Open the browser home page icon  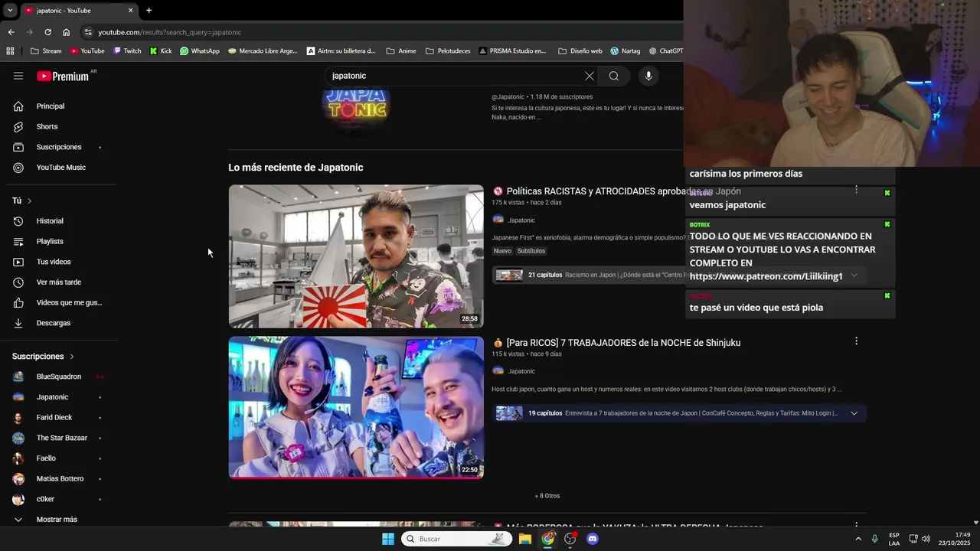click(x=66, y=32)
